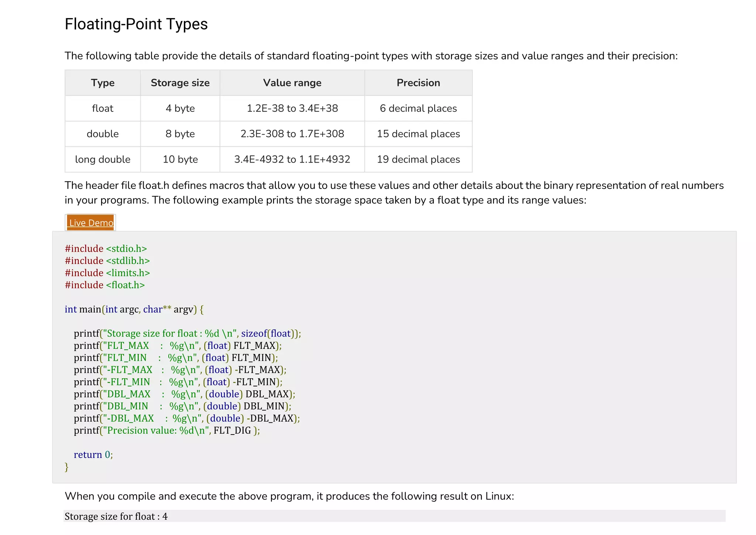Open the Live Demo link

coord(91,223)
